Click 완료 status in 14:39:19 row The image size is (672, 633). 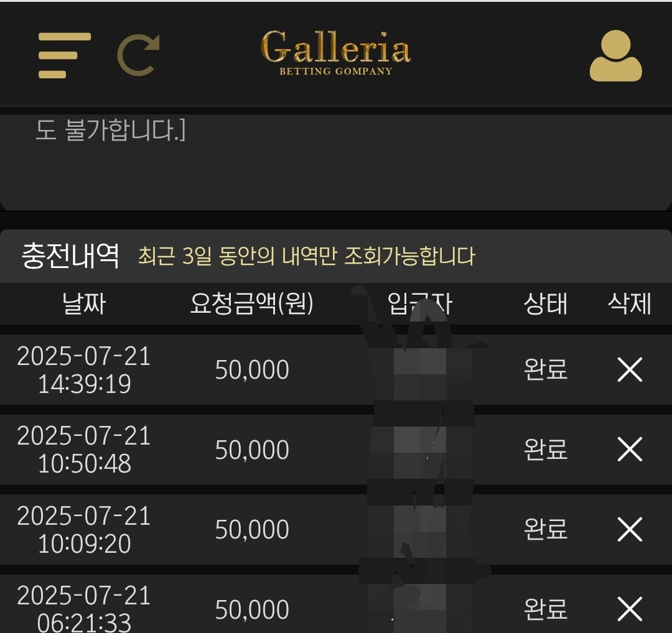pyautogui.click(x=546, y=369)
